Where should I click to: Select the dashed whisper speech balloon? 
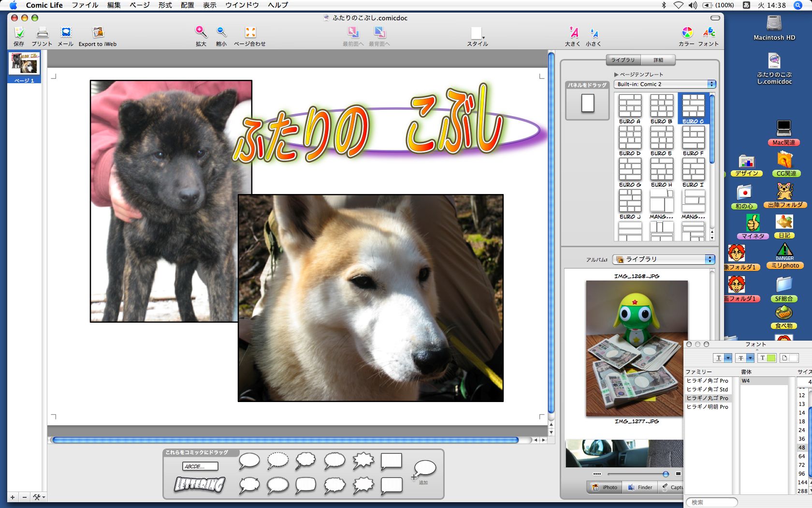[x=278, y=461]
